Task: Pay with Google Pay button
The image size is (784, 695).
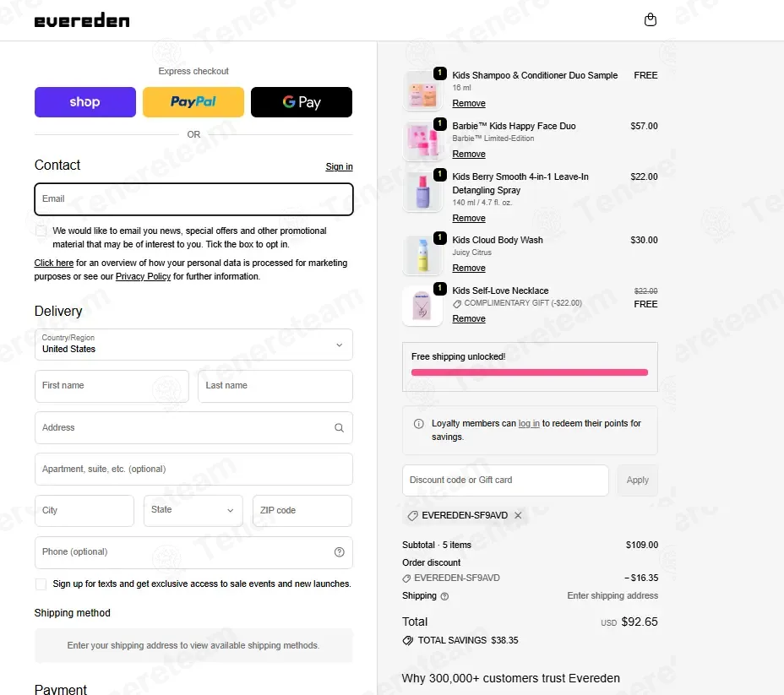Action: pos(302,102)
